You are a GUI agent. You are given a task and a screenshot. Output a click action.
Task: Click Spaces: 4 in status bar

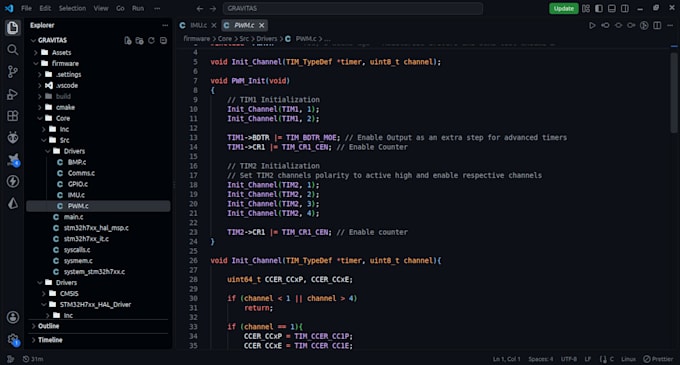[540, 359]
